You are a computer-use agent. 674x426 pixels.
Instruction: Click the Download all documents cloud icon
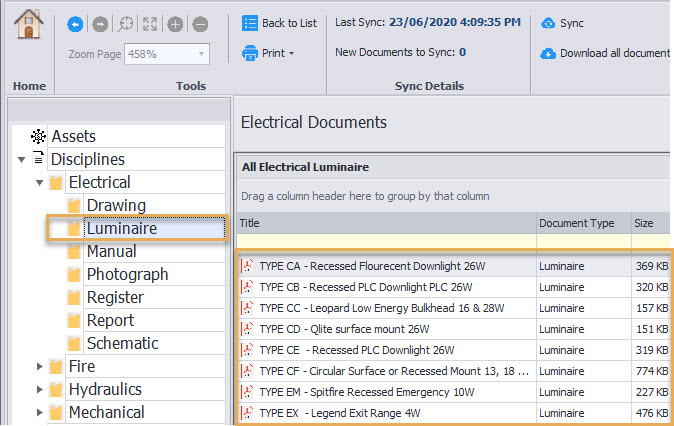click(548, 54)
